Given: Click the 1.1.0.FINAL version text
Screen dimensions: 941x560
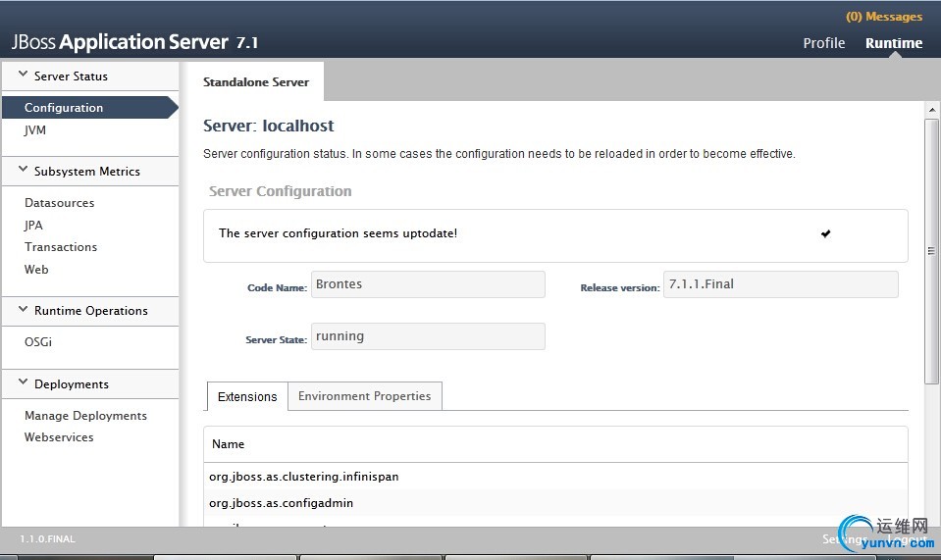Looking at the screenshot, I should [47, 539].
